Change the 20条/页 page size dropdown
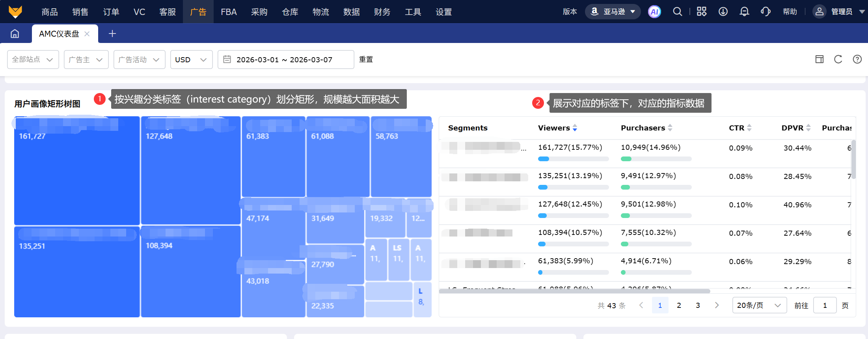Viewport: 868px width, 339px height. [x=760, y=305]
